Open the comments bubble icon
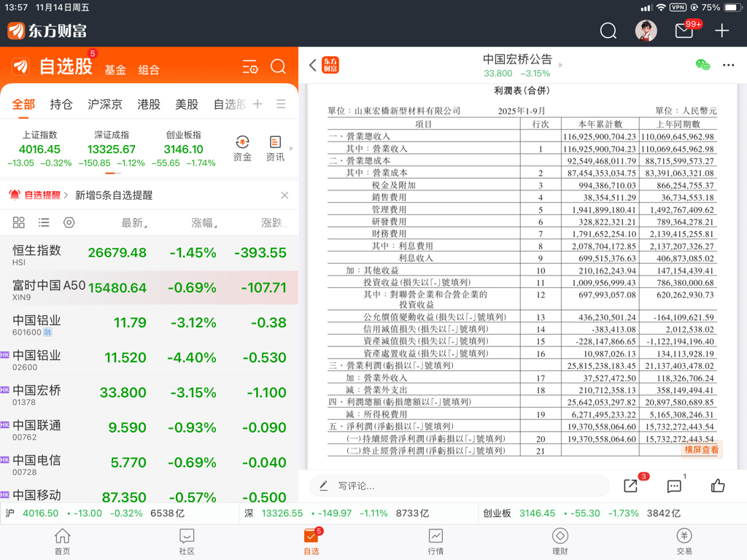This screenshot has width=747, height=560. point(674,486)
